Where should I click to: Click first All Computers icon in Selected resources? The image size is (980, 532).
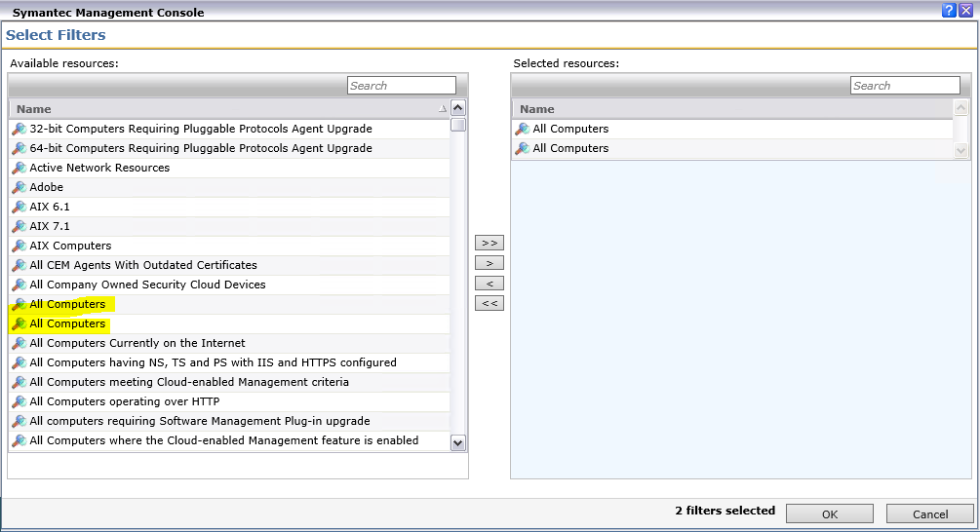coord(523,129)
